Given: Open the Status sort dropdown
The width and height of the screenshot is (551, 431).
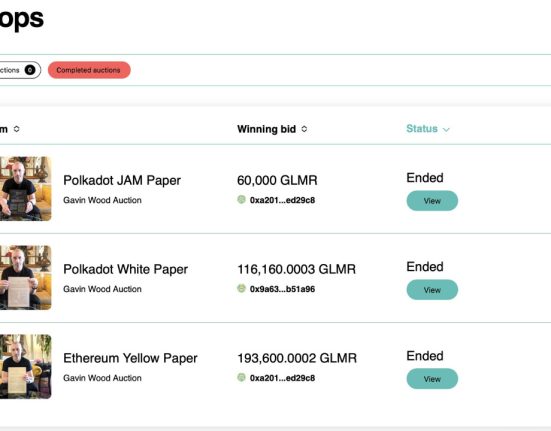Looking at the screenshot, I should click(428, 129).
